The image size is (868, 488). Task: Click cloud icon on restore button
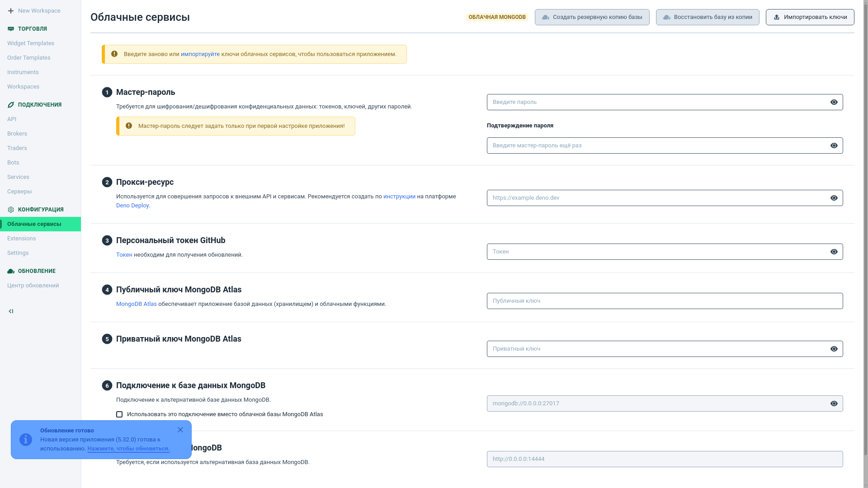point(667,17)
